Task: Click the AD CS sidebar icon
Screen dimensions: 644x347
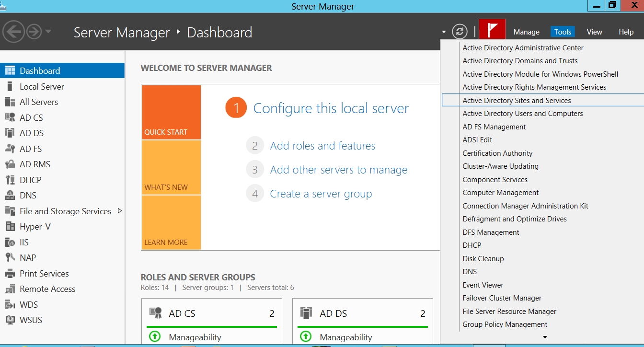Action: click(x=10, y=118)
